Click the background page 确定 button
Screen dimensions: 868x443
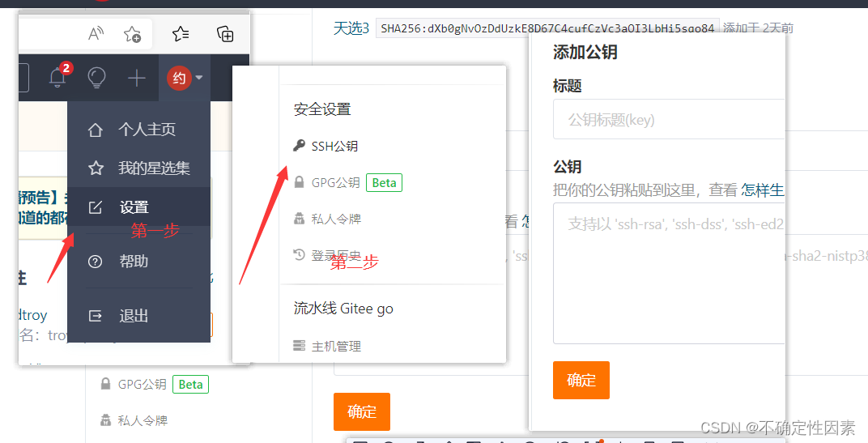(x=361, y=412)
